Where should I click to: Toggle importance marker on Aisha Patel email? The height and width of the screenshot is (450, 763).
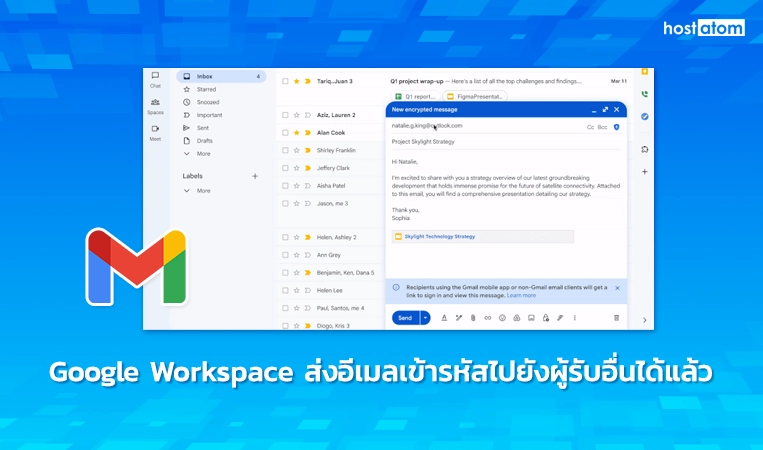pos(308,186)
